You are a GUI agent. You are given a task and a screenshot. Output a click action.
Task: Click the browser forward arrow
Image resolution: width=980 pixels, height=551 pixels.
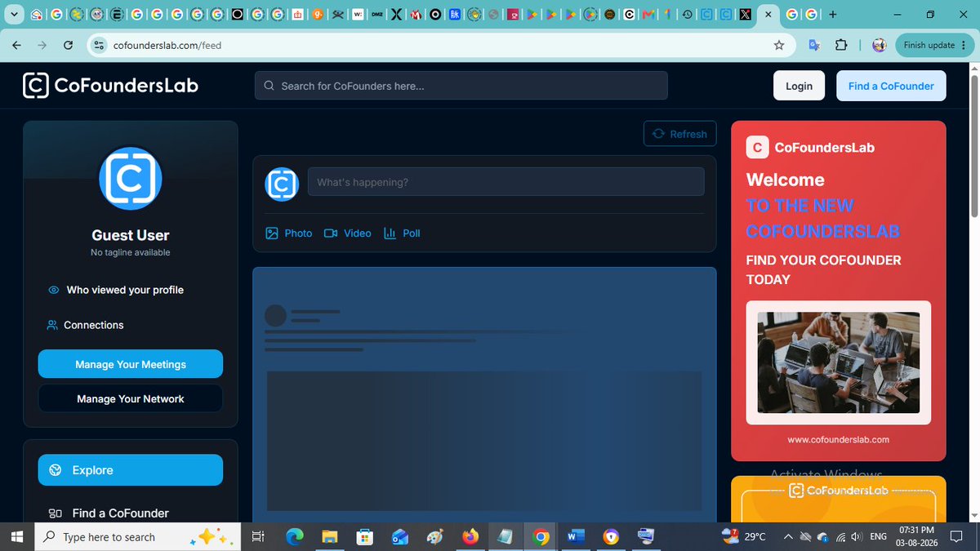(x=42, y=46)
